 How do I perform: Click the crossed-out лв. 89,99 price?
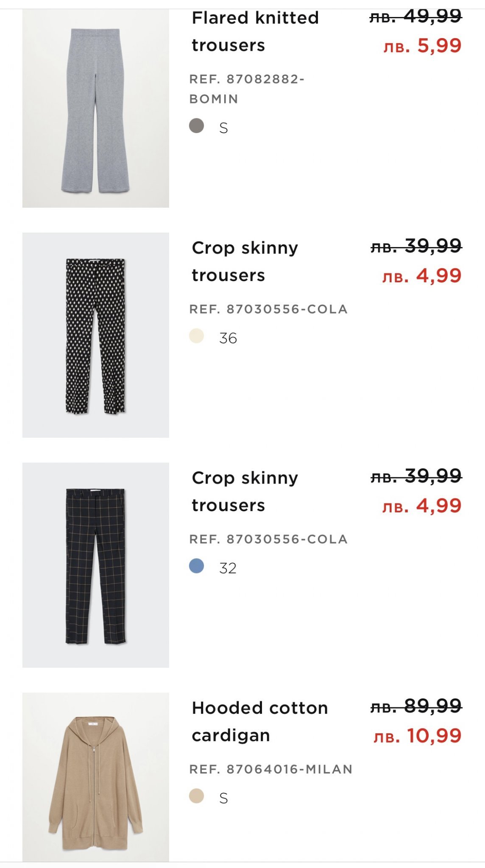tap(416, 707)
